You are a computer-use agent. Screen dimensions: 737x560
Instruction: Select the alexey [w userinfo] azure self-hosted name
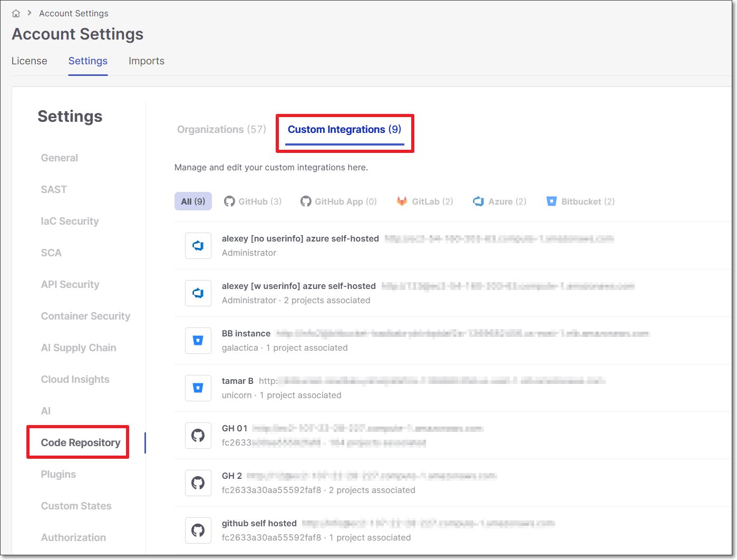click(x=299, y=286)
